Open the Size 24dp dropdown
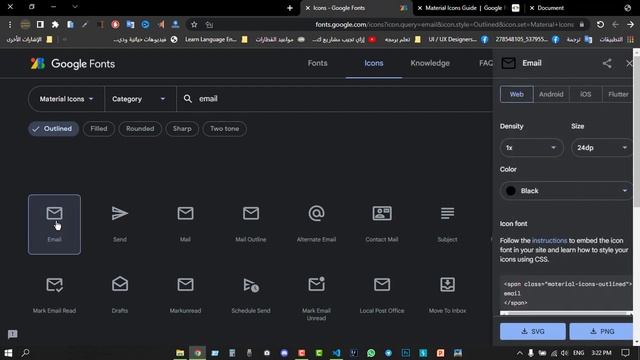 602,148
